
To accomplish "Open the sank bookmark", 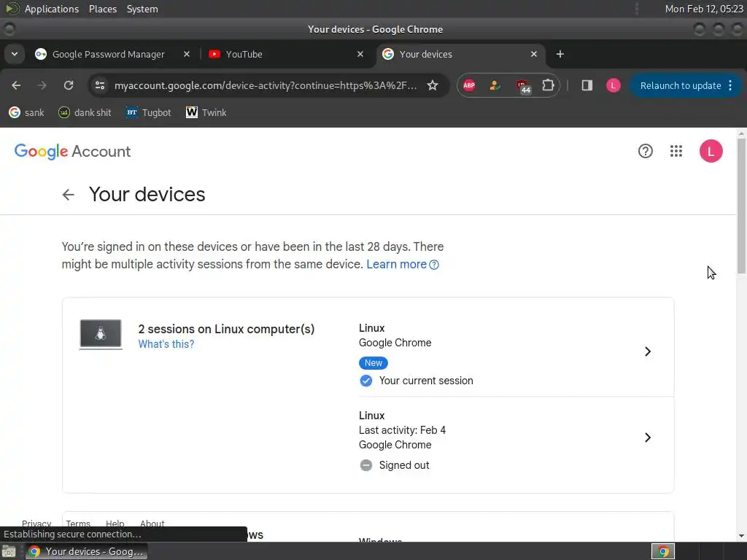I will (27, 113).
